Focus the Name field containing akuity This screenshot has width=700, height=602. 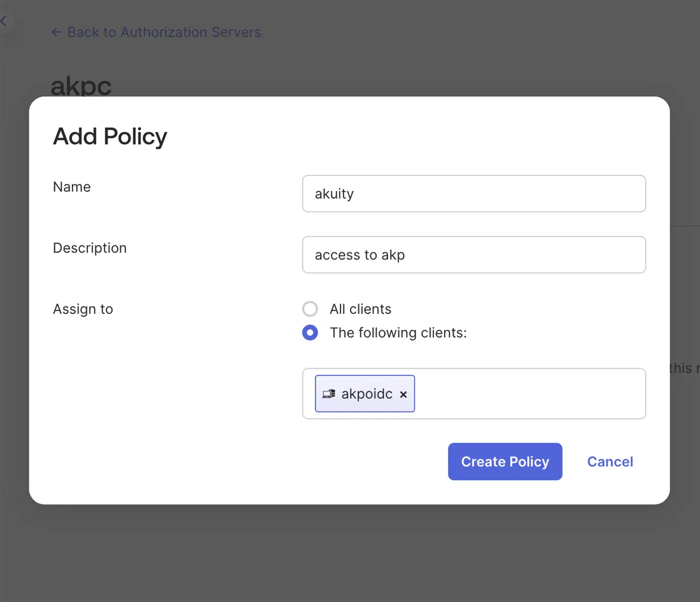(474, 194)
